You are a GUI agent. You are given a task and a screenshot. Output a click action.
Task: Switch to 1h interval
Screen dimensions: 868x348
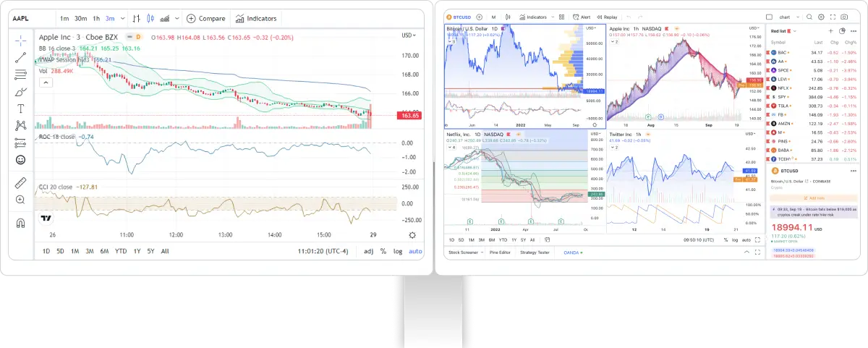tap(96, 18)
